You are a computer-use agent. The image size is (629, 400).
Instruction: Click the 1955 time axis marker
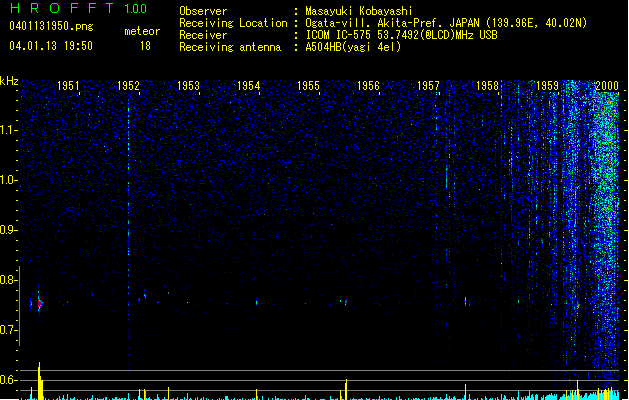click(x=308, y=86)
